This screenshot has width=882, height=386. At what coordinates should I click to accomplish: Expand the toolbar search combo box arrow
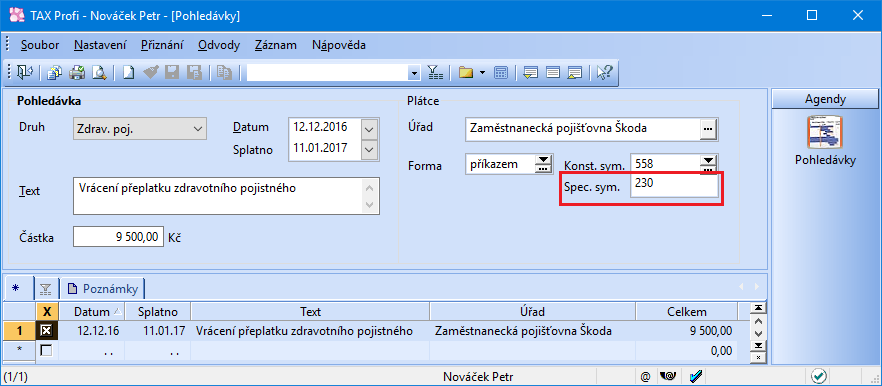pos(415,73)
